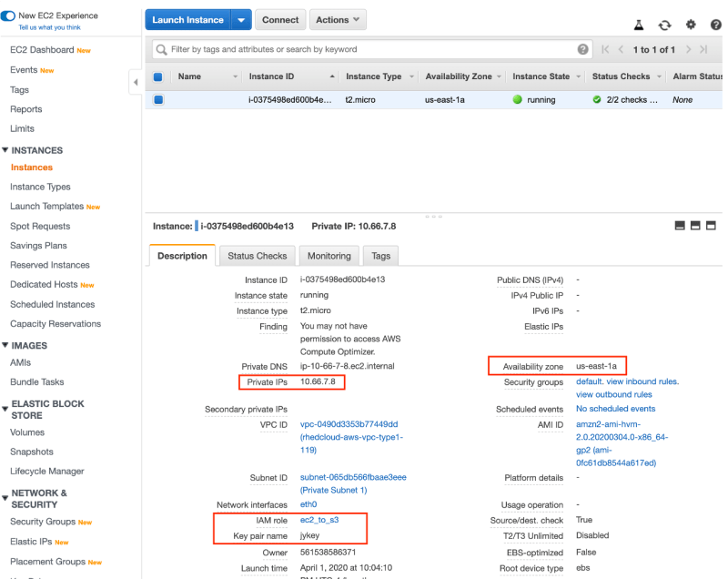The width and height of the screenshot is (728, 579).
Task: Toggle the New EC2 Experience switch
Action: (x=8, y=16)
